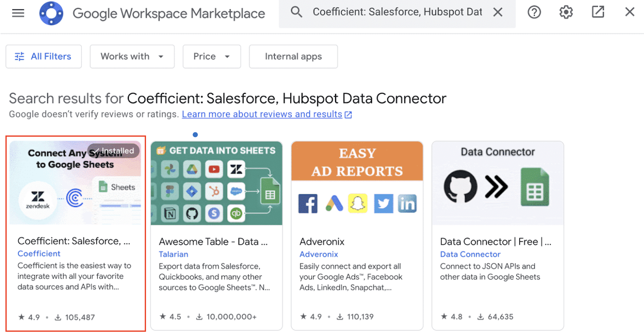This screenshot has width=644, height=334.
Task: Open the Data Connector GitHub thumbnail
Action: [498, 183]
